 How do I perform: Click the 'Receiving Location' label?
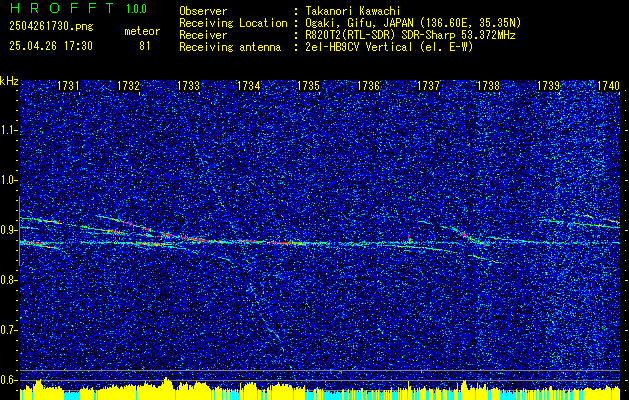(233, 23)
